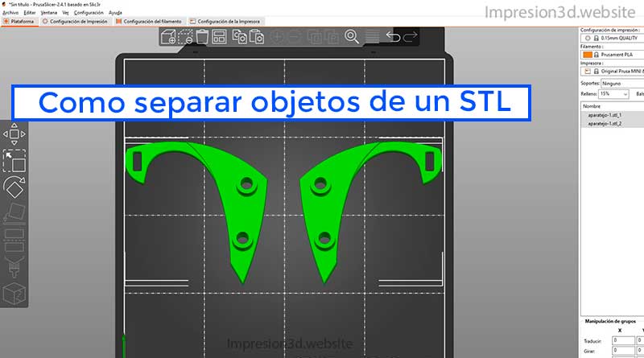Click the Redo arrow icon
The width and height of the screenshot is (644, 358).
(x=410, y=37)
